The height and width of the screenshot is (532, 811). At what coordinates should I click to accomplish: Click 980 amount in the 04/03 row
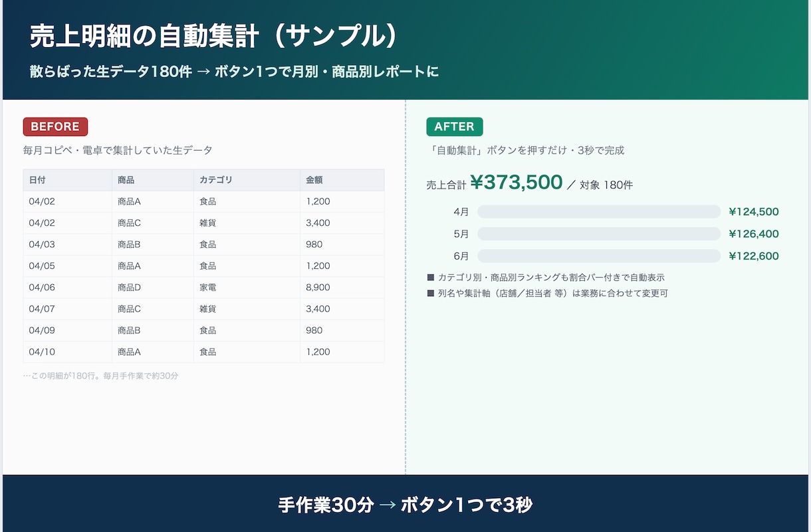pos(342,244)
